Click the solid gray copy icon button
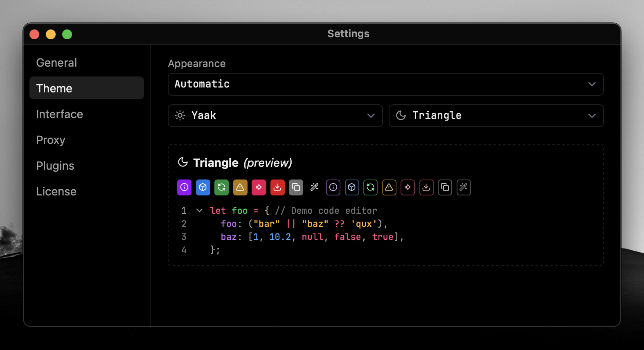The height and width of the screenshot is (350, 644). [296, 187]
